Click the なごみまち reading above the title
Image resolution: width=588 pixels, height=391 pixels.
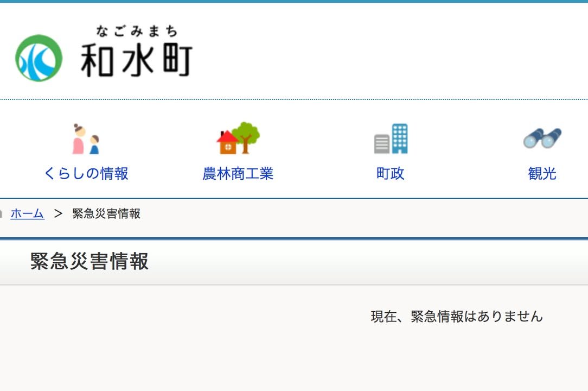[137, 31]
